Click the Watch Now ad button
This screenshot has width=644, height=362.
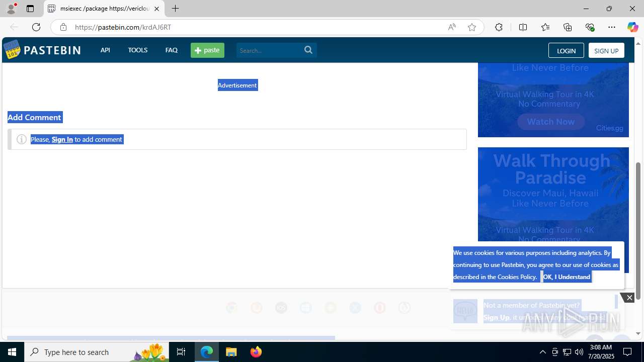pyautogui.click(x=551, y=122)
